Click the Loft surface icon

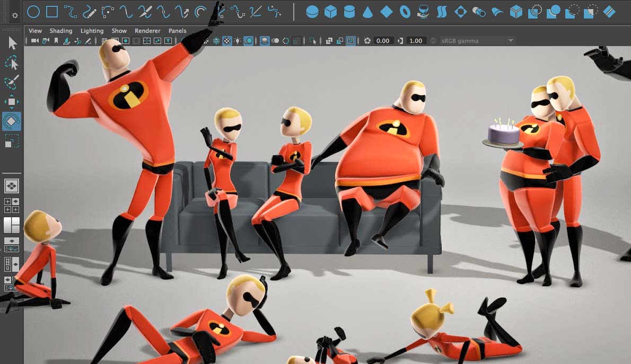click(442, 12)
